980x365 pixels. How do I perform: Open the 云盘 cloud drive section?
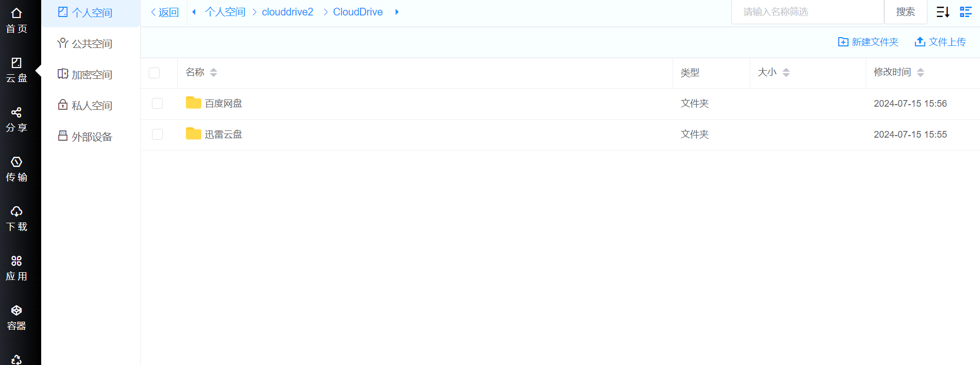[16, 70]
